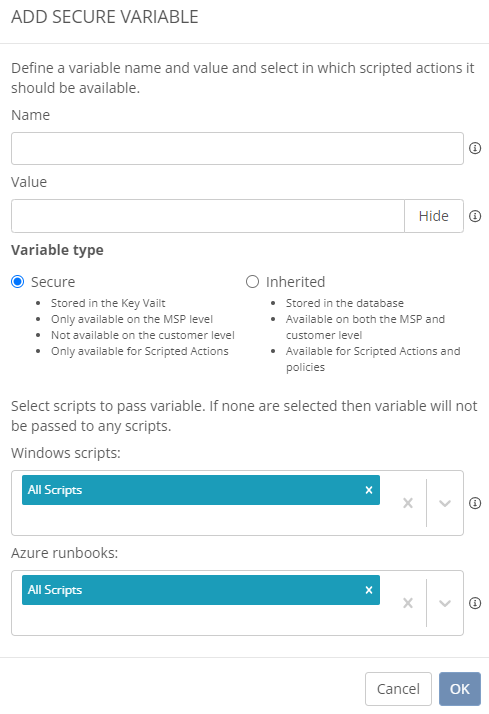This screenshot has height=714, width=489.
Task: Remove the All Scripts tag from Windows scripts
Action: coord(369,490)
